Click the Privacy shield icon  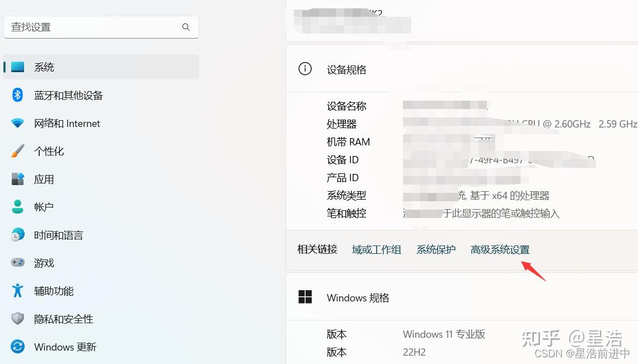coord(17,319)
